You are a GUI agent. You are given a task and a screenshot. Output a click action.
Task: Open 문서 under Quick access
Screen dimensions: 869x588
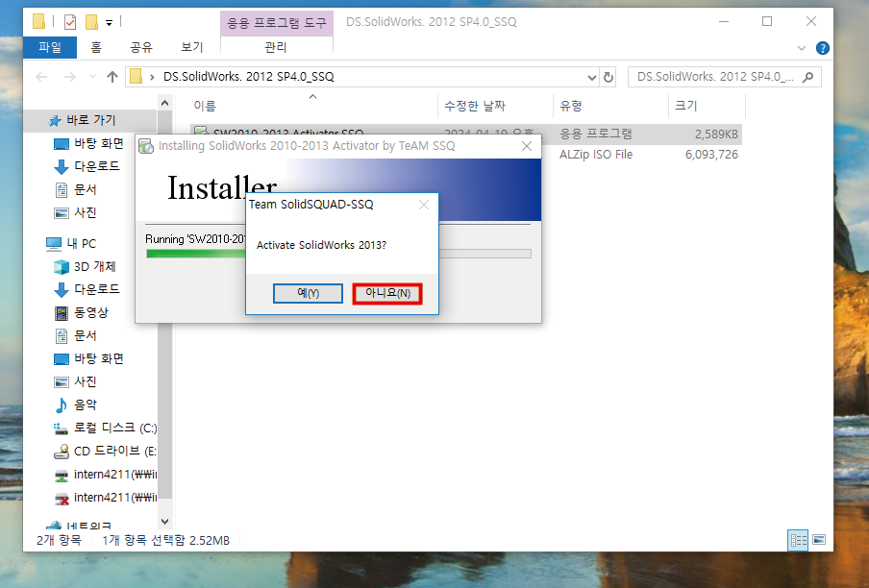[x=86, y=190]
